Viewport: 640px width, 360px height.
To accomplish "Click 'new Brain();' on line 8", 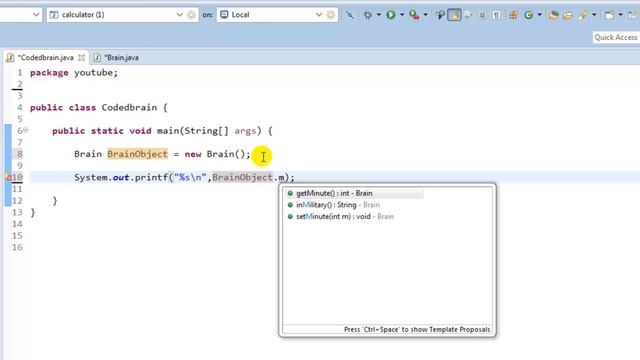I will click(218, 154).
